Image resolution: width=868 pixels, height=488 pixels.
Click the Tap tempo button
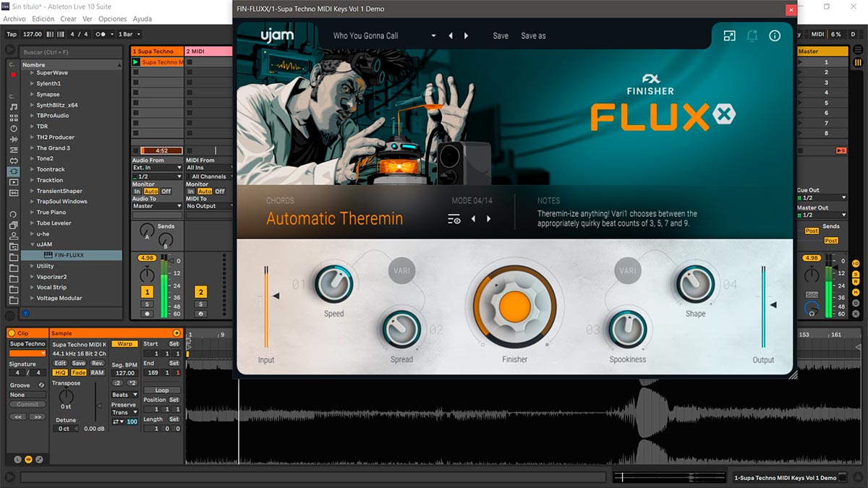pos(12,34)
